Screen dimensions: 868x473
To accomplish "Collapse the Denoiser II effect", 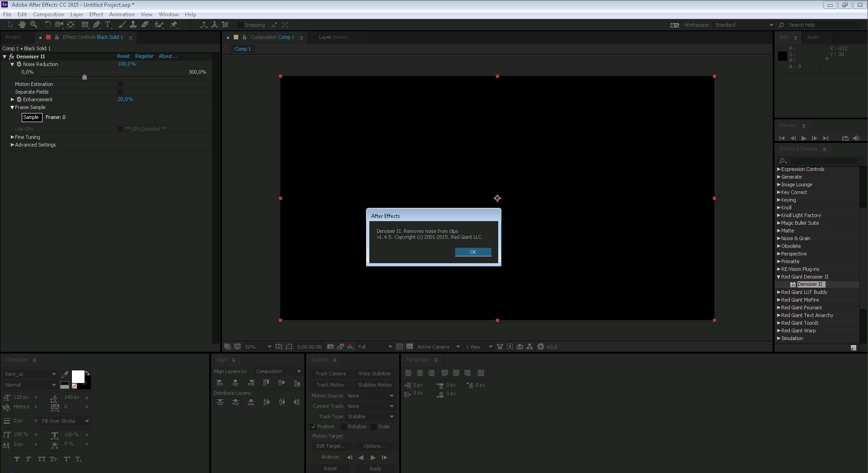I will coord(5,57).
